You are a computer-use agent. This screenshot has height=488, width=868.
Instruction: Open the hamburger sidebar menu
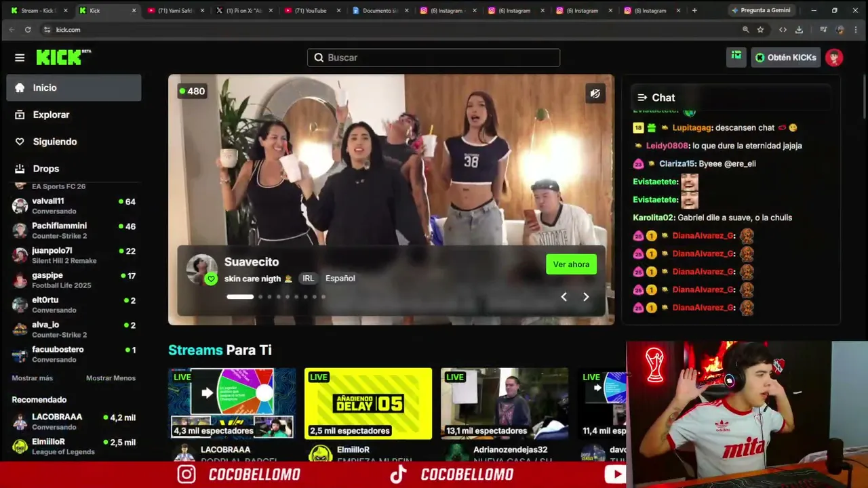pyautogui.click(x=20, y=58)
